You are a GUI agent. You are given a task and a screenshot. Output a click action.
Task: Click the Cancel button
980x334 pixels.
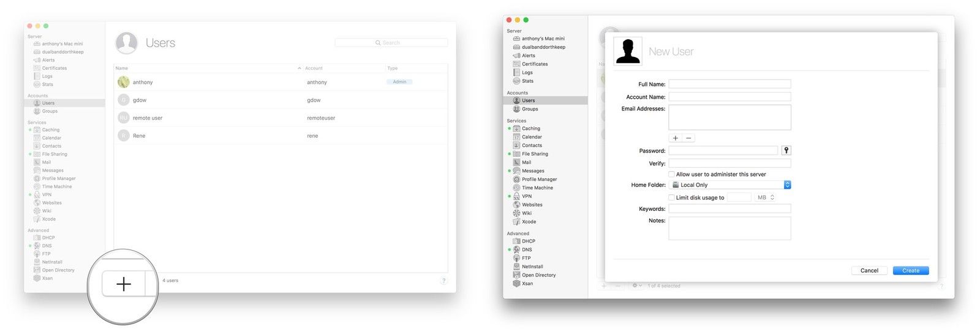pyautogui.click(x=869, y=270)
